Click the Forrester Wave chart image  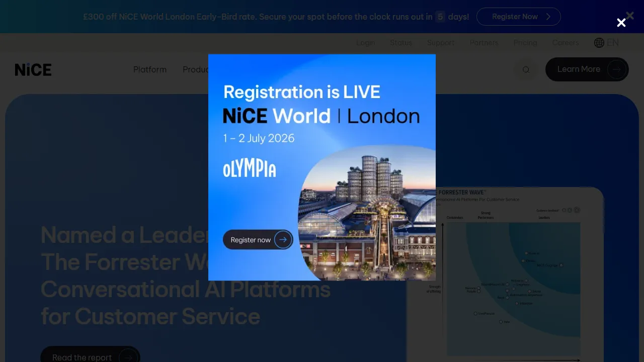point(505,275)
